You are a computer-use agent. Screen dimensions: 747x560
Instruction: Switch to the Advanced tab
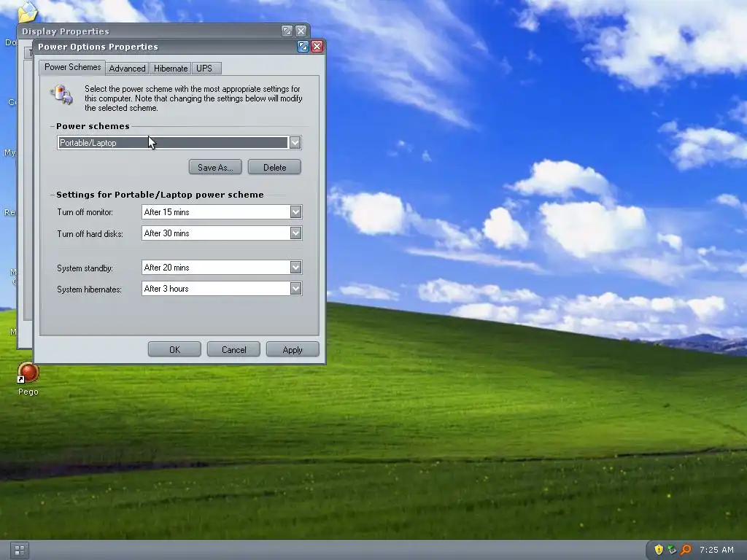[x=127, y=69]
